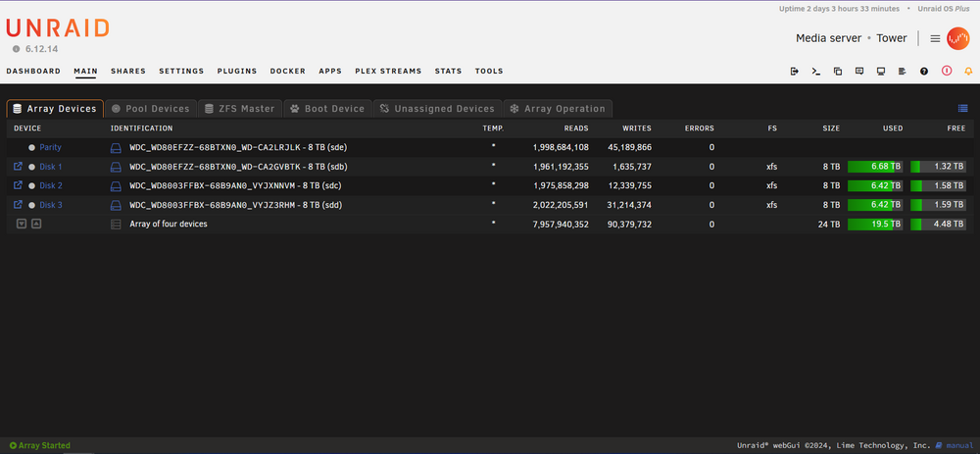This screenshot has height=454, width=980.
Task: Switch to the Unassigned Devices tab
Action: pos(438,108)
